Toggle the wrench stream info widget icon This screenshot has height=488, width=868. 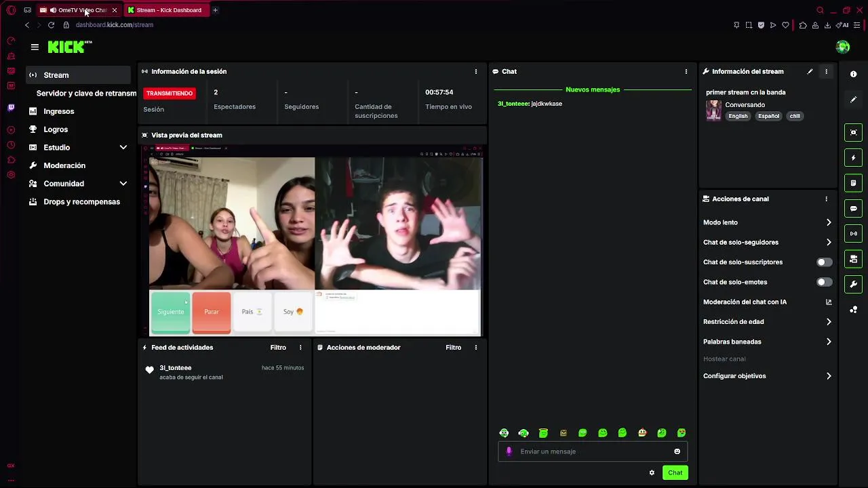(x=853, y=284)
